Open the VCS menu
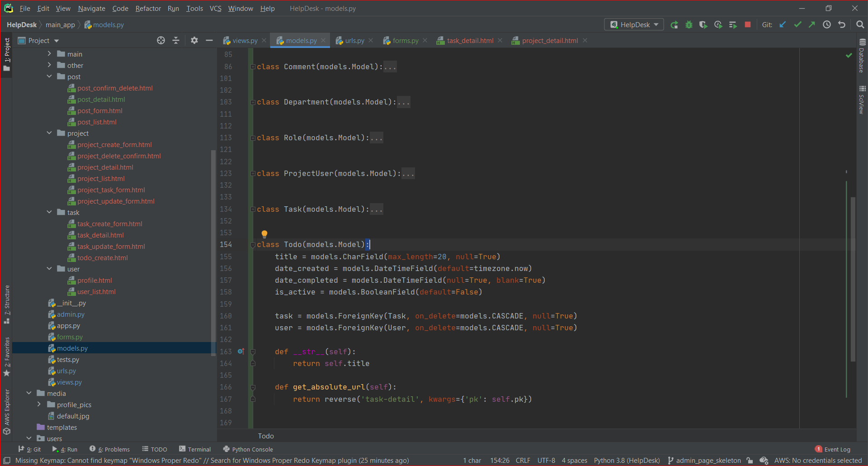The height and width of the screenshot is (466, 868). [216, 9]
